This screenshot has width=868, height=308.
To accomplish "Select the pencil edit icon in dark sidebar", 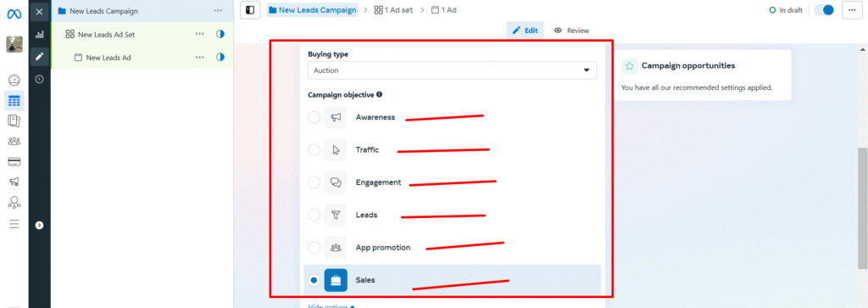I will click(39, 57).
